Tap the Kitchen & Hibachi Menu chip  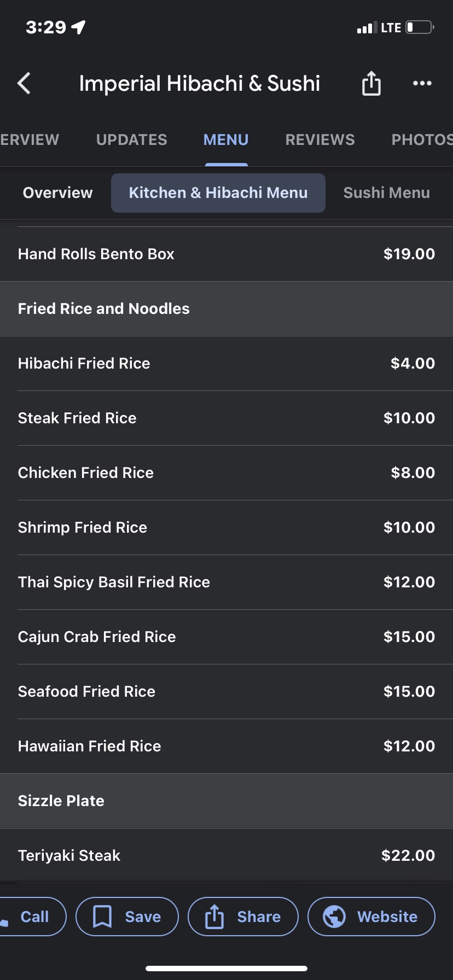pyautogui.click(x=218, y=193)
